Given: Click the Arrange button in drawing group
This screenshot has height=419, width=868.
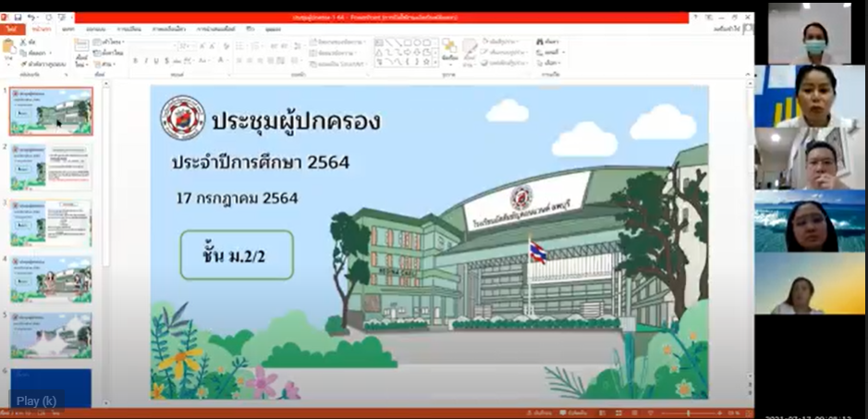Looking at the screenshot, I should tap(449, 52).
